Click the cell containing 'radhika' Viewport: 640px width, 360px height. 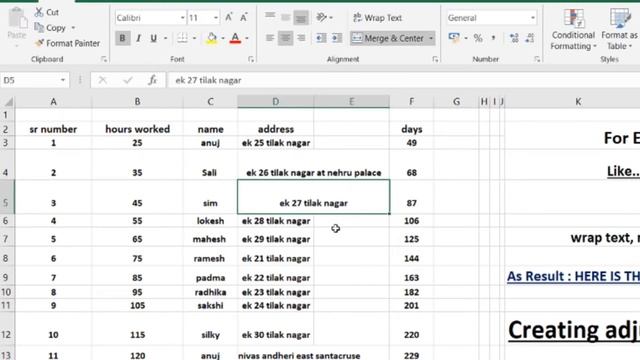click(210, 292)
